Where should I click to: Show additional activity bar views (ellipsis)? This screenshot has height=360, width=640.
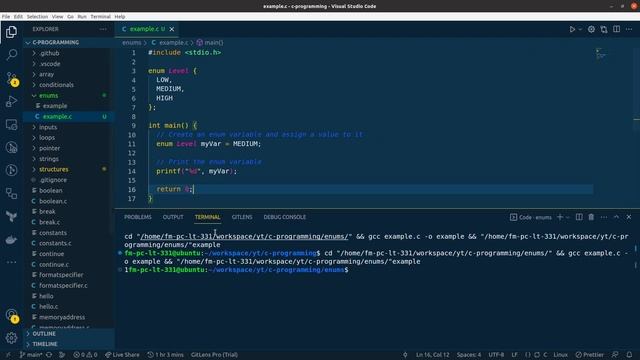11,262
